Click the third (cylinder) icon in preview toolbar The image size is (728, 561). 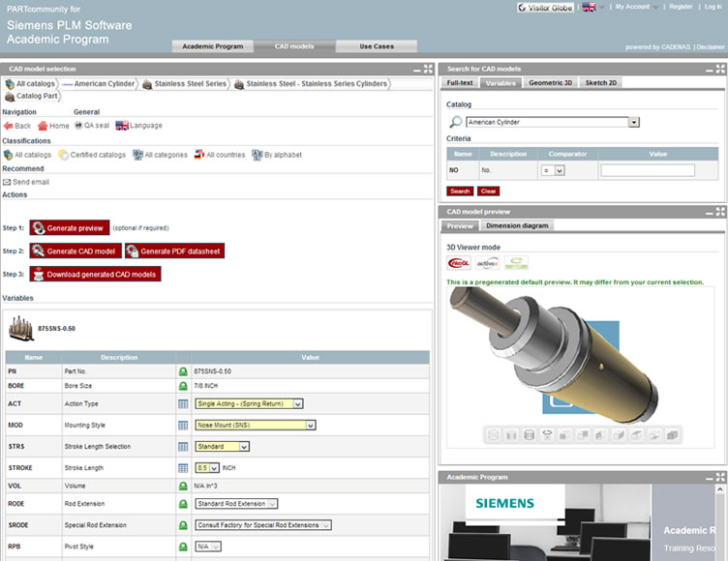point(529,435)
